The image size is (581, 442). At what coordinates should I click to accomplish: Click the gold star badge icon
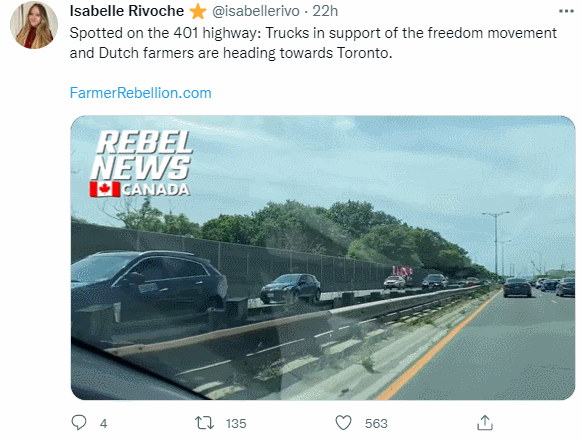(198, 11)
